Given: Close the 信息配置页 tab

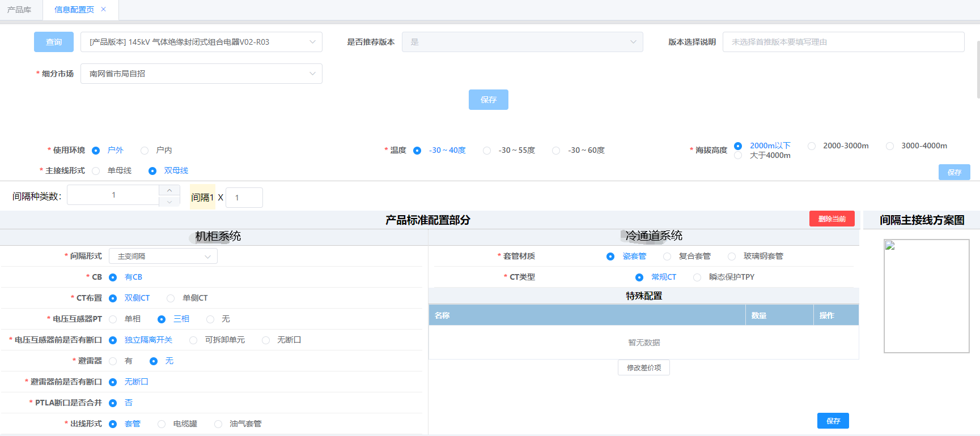Looking at the screenshot, I should (x=103, y=9).
